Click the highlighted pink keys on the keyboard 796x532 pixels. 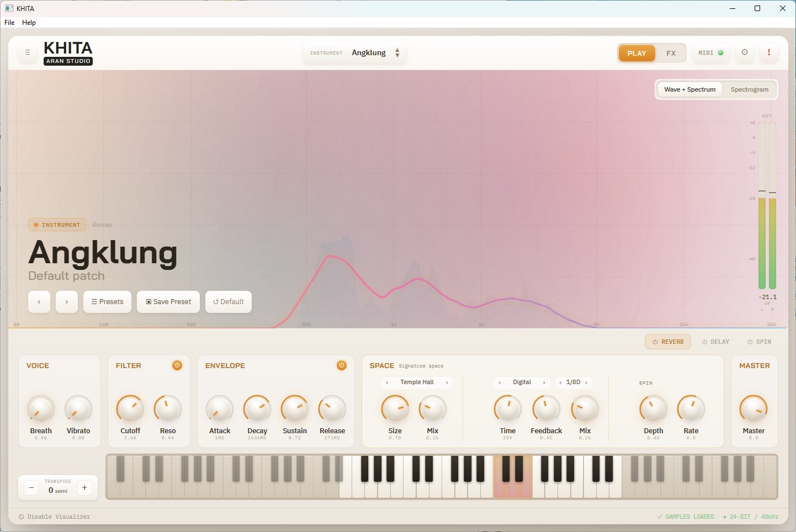[x=513, y=477]
